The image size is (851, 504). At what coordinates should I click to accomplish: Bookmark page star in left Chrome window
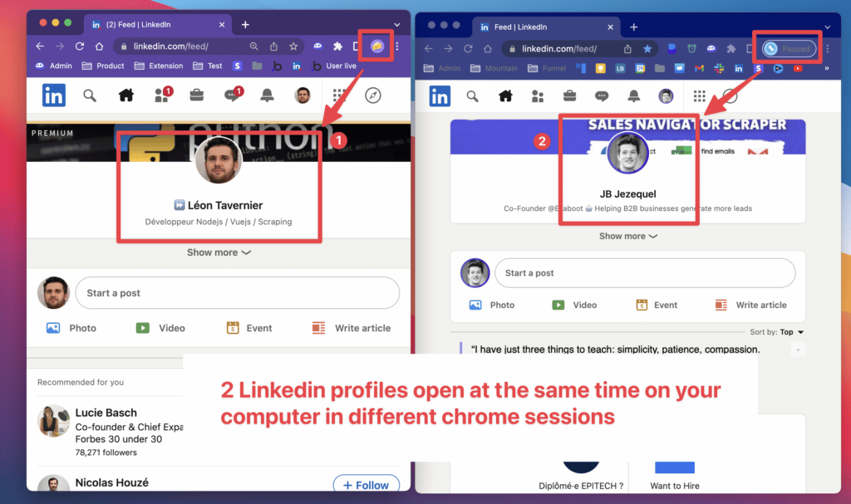tap(293, 46)
